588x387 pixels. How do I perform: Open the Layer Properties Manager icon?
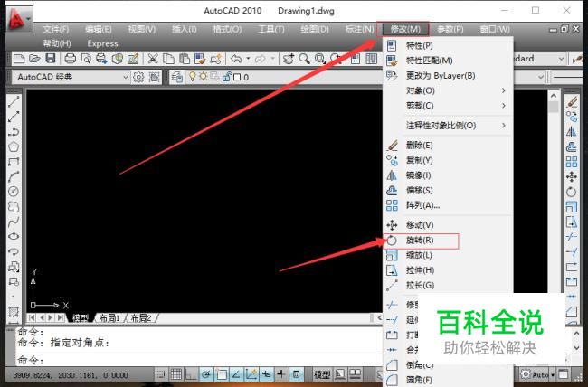pos(177,77)
